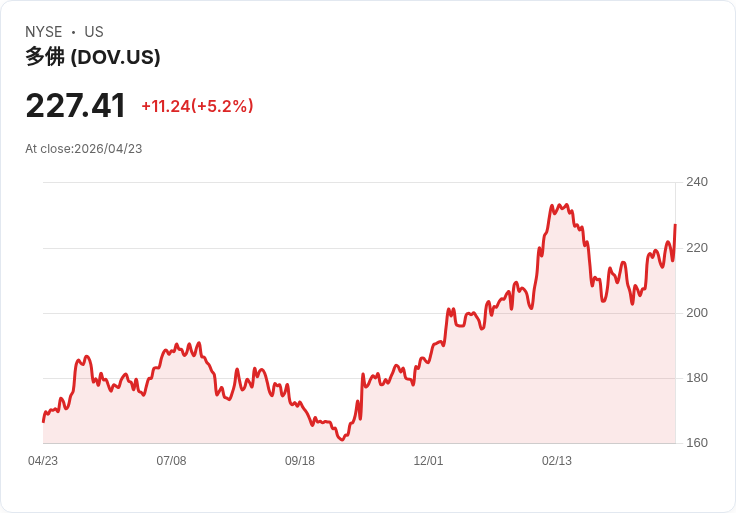Viewport: 736px width, 513px height.
Task: Select the 12/01 x-axis date label
Action: pyautogui.click(x=428, y=460)
